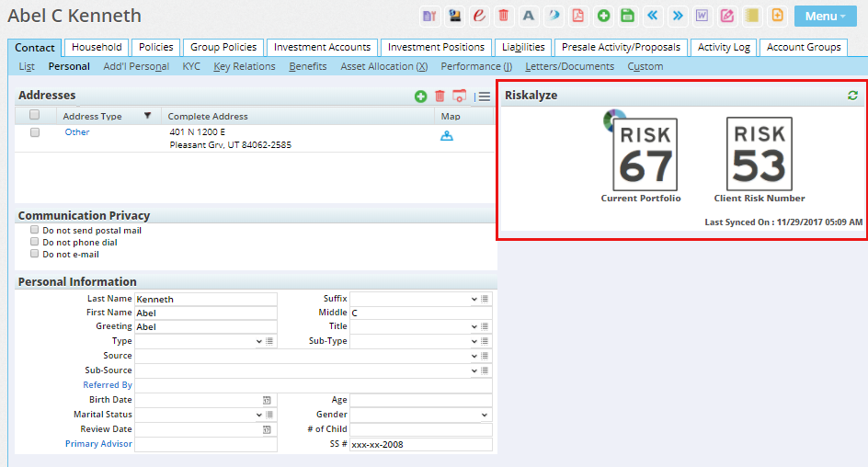Open the Birth Date calendar picker
This screenshot has width=868, height=467.
(x=267, y=400)
